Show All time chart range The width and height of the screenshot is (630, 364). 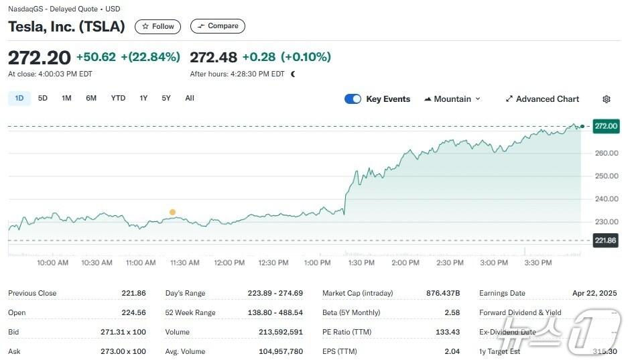pyautogui.click(x=190, y=99)
